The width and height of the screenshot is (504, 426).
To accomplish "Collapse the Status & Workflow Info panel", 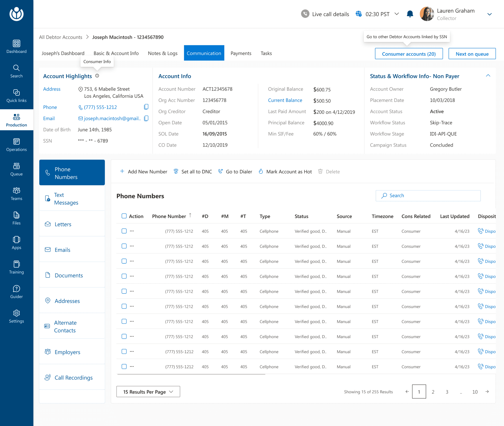I will coord(488,76).
